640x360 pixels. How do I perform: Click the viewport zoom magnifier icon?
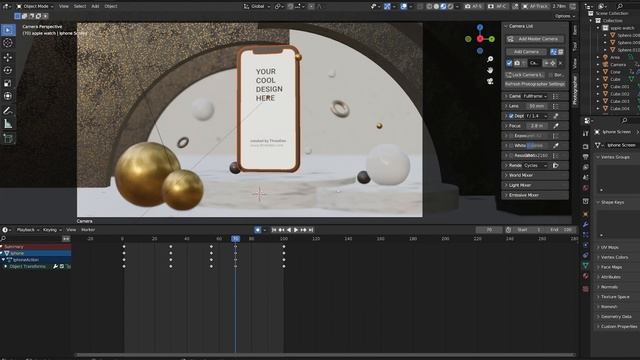[490, 60]
